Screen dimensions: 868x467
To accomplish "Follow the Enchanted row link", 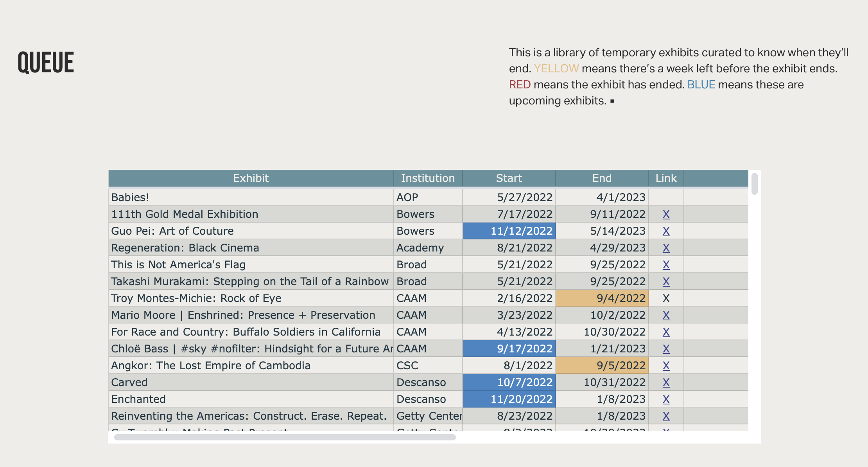I will [666, 399].
